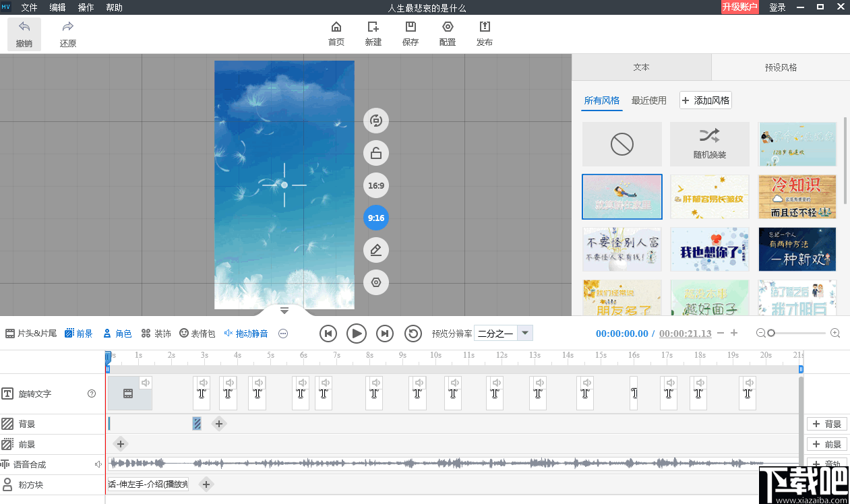Collapse the preview panel downward arrow
Image resolution: width=850 pixels, height=504 pixels.
coord(284,311)
